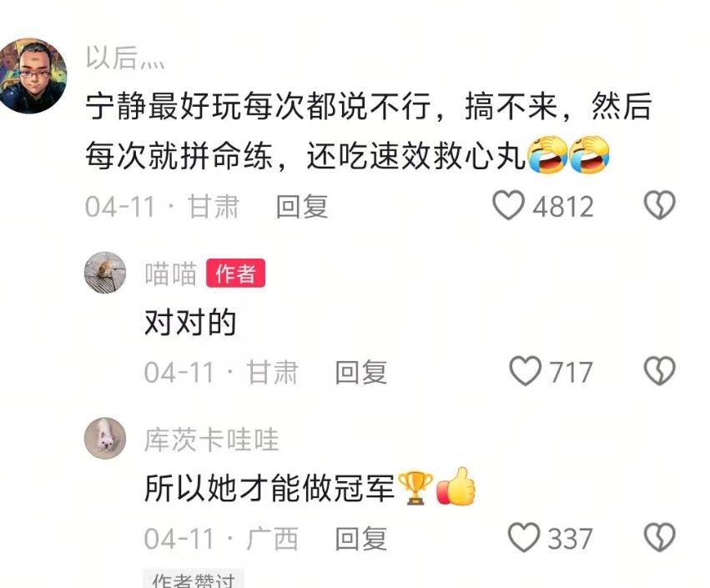Open user 以后灬 profile via username

pyautogui.click(x=125, y=58)
